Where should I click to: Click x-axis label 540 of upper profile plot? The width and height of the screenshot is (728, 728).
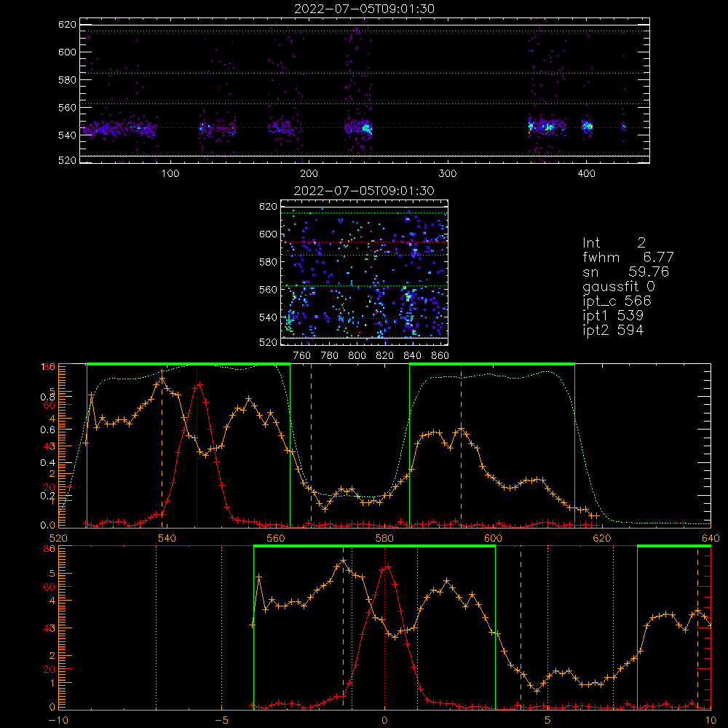click(167, 539)
